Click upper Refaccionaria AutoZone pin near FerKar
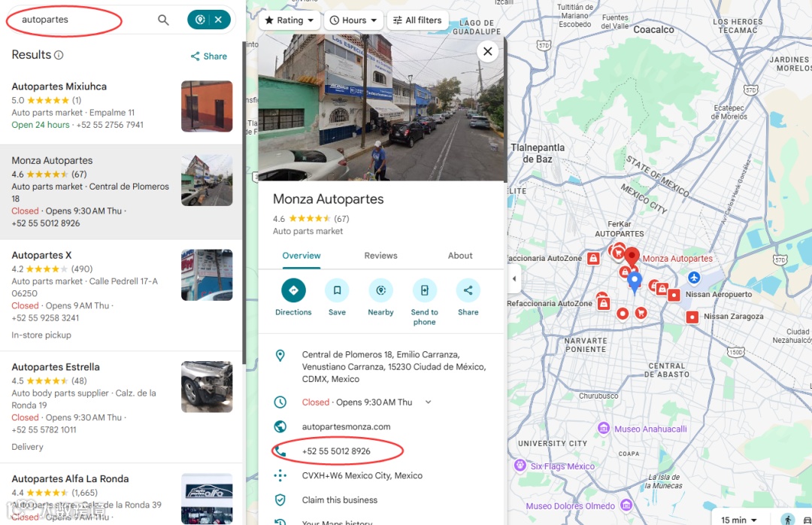 click(593, 259)
